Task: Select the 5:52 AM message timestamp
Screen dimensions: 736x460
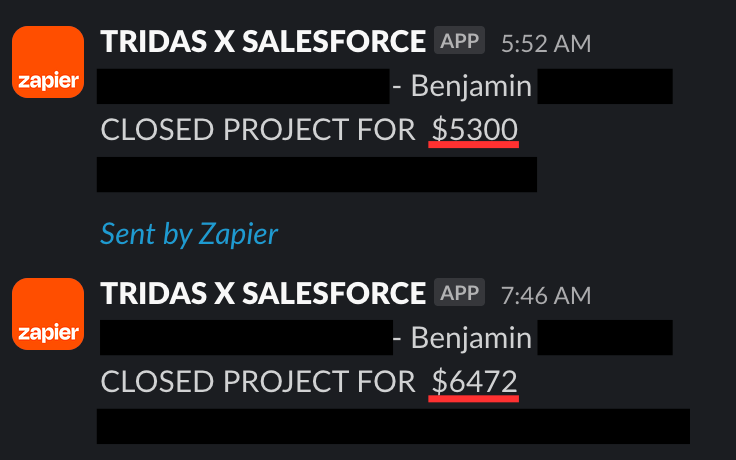Action: (546, 44)
